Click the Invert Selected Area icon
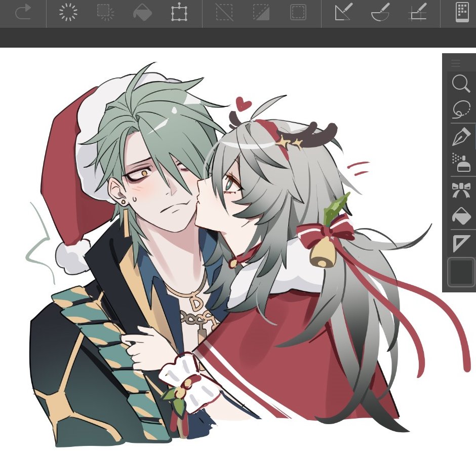476x451 pixels. [261, 13]
